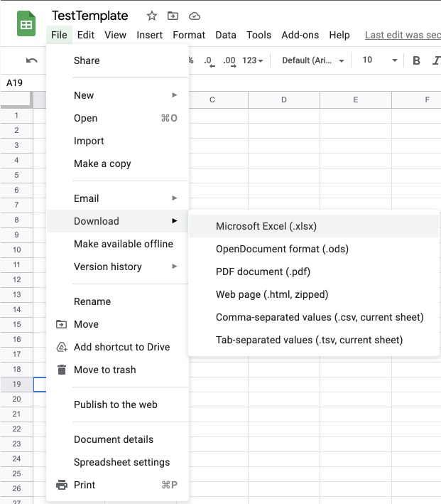Select Publish to the web
Image resolution: width=441 pixels, height=504 pixels.
[118, 404]
